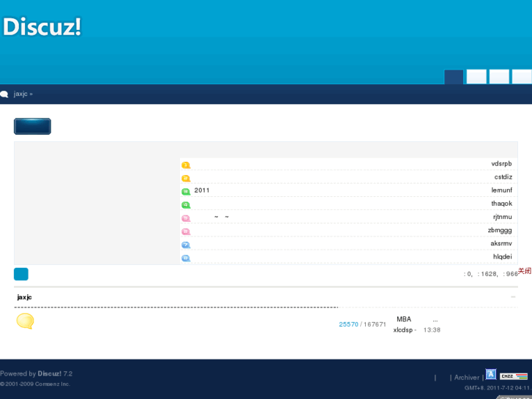
Task: Click the 13:38 last post time
Action: pyautogui.click(x=432, y=330)
